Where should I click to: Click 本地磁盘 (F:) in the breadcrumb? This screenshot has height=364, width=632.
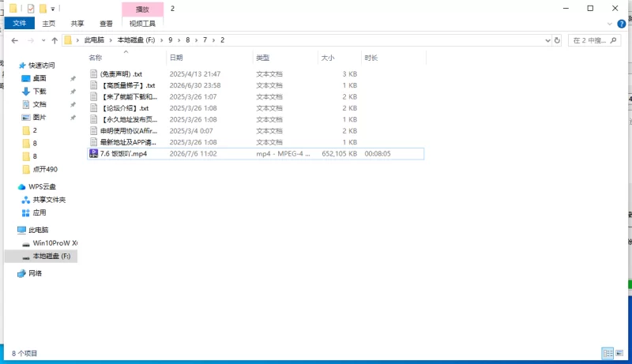point(136,40)
